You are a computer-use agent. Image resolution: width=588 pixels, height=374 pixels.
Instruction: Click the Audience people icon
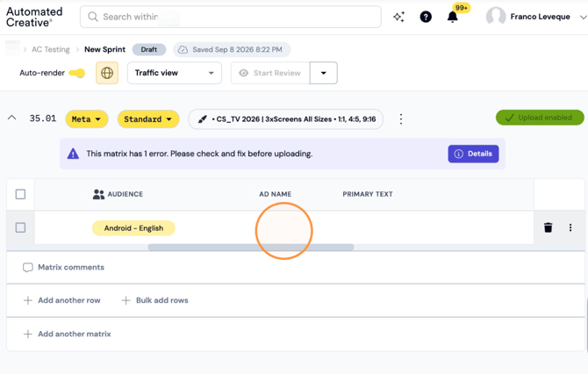[x=98, y=194]
